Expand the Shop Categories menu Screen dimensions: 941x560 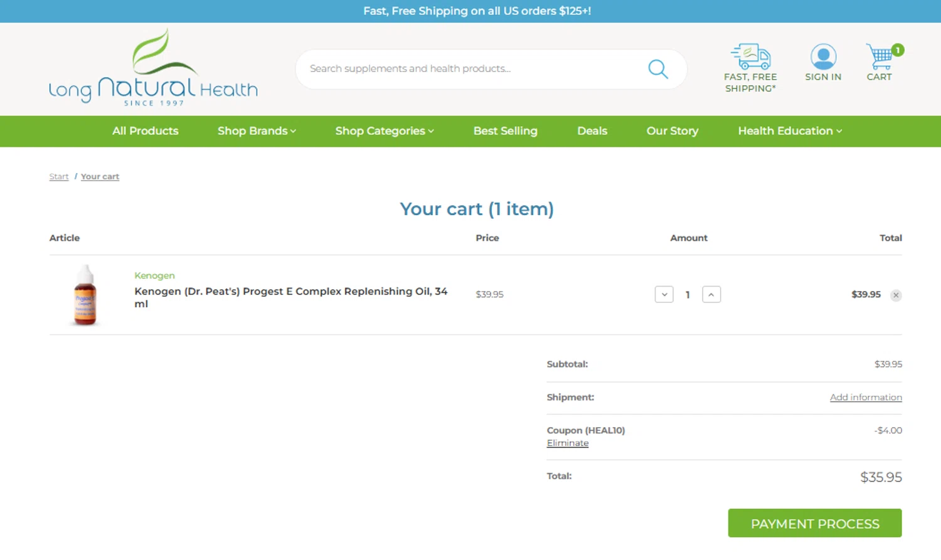pos(385,131)
